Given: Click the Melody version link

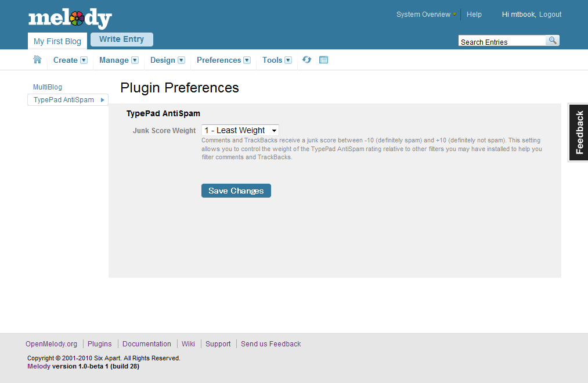Looking at the screenshot, I should (x=39, y=367).
